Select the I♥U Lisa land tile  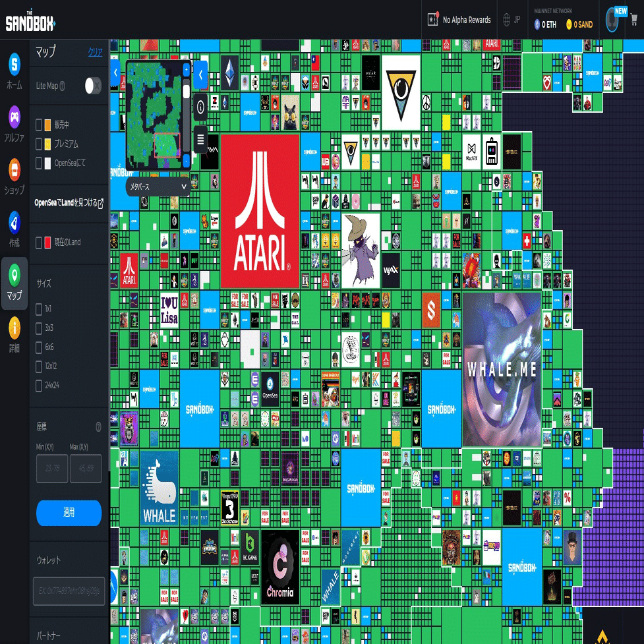(169, 310)
